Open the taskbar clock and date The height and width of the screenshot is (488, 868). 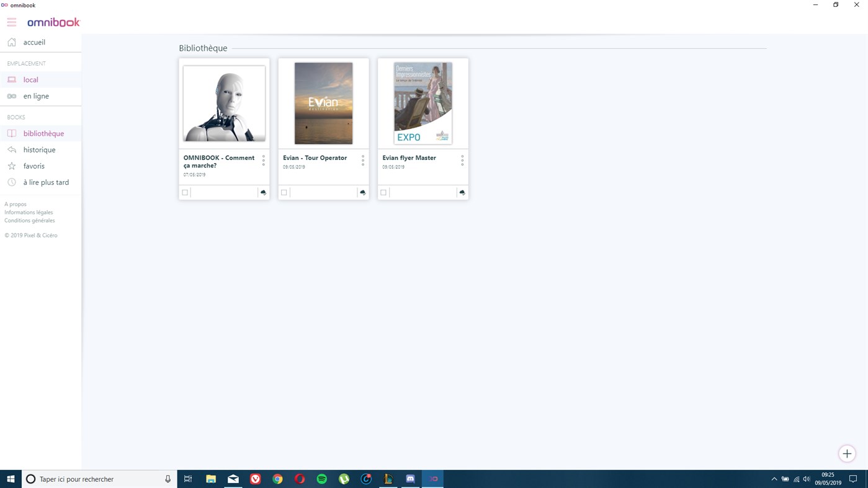(x=828, y=479)
